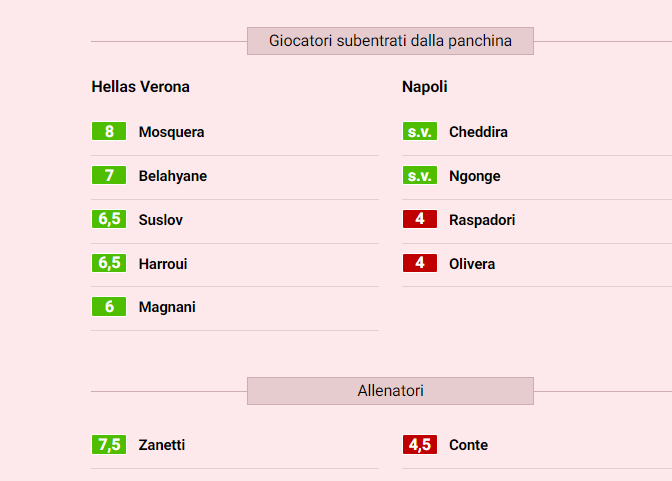Viewport: 672px width, 481px height.
Task: Click Suslov's 6,5 rating badge
Action: pos(108,220)
